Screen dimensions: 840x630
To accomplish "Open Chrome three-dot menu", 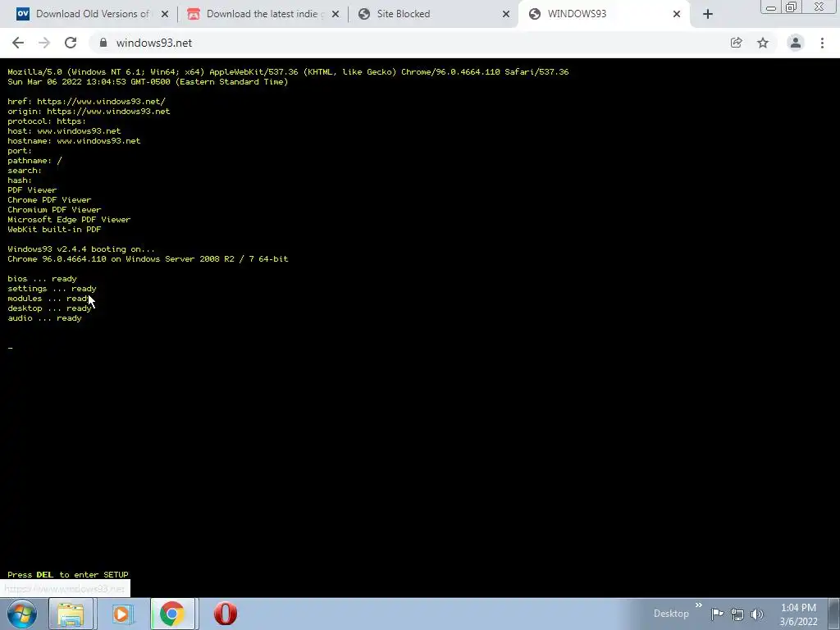I will (x=822, y=43).
